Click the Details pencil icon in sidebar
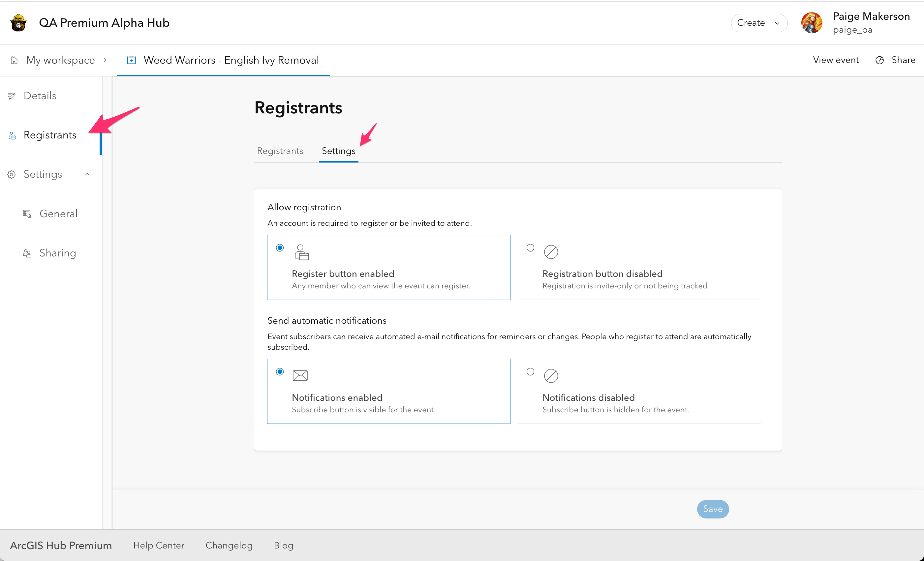 pos(12,96)
